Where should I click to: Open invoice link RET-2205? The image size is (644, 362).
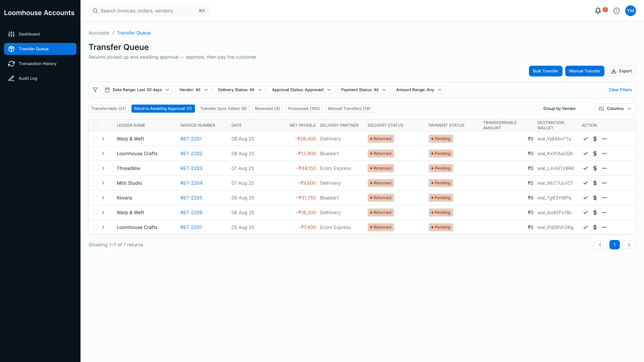point(192,198)
